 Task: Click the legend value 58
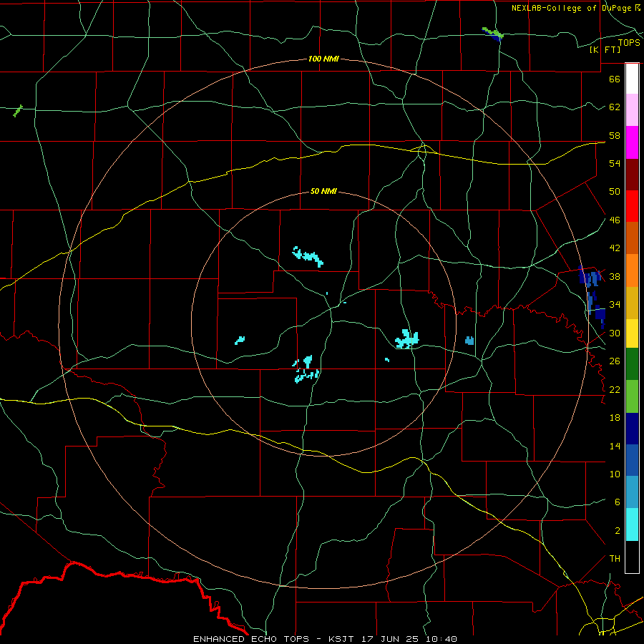tap(615, 135)
